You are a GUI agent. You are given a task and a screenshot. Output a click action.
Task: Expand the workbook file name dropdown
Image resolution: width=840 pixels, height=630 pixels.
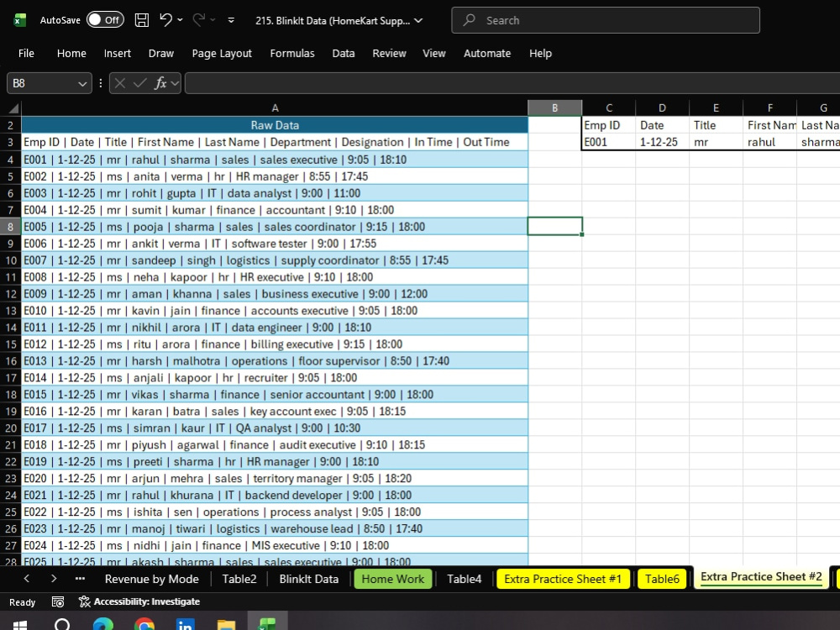(x=418, y=20)
